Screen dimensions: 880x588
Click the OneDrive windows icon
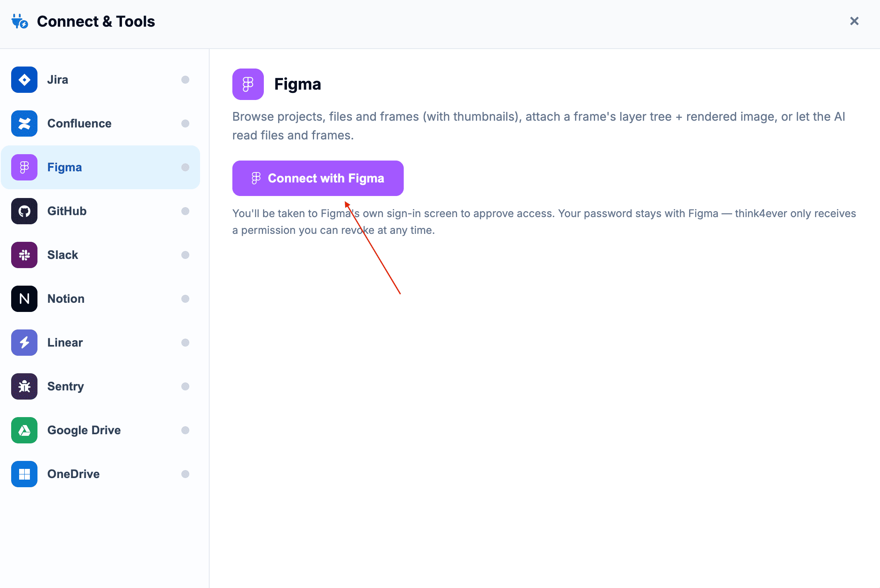tap(24, 474)
